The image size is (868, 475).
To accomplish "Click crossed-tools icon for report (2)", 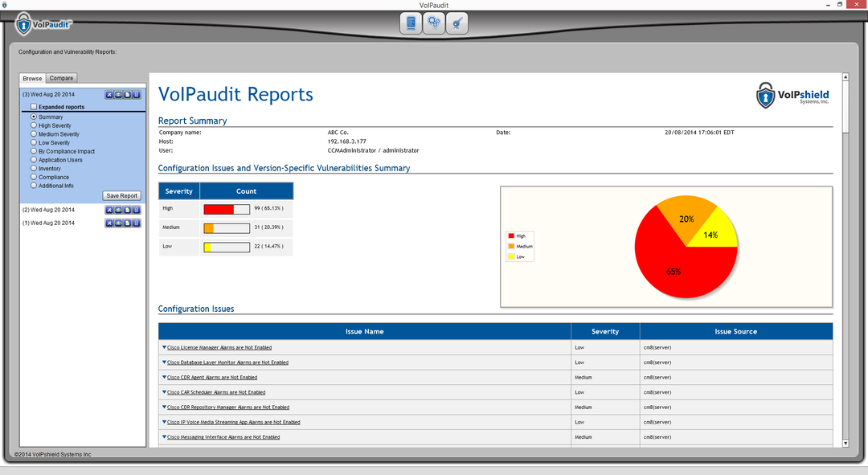I will (x=109, y=210).
